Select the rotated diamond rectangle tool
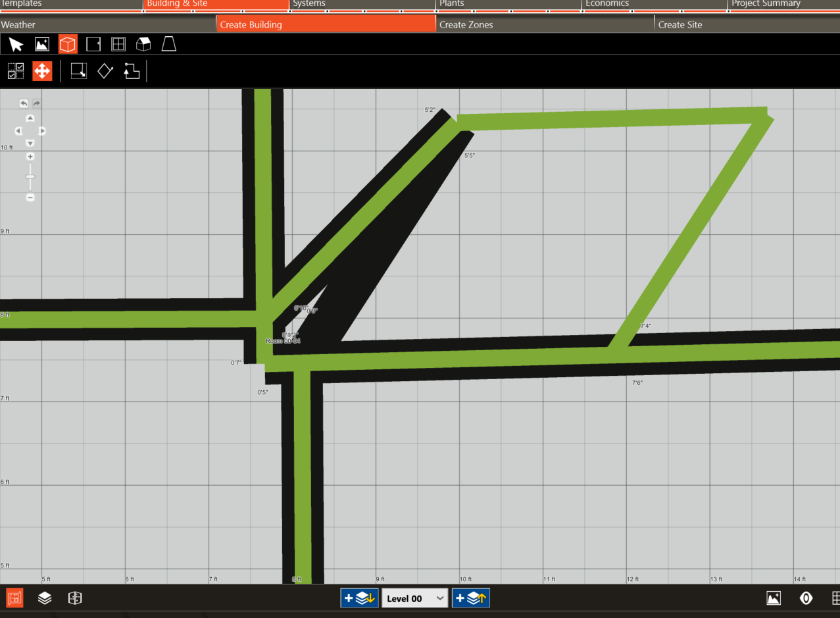 pos(105,71)
